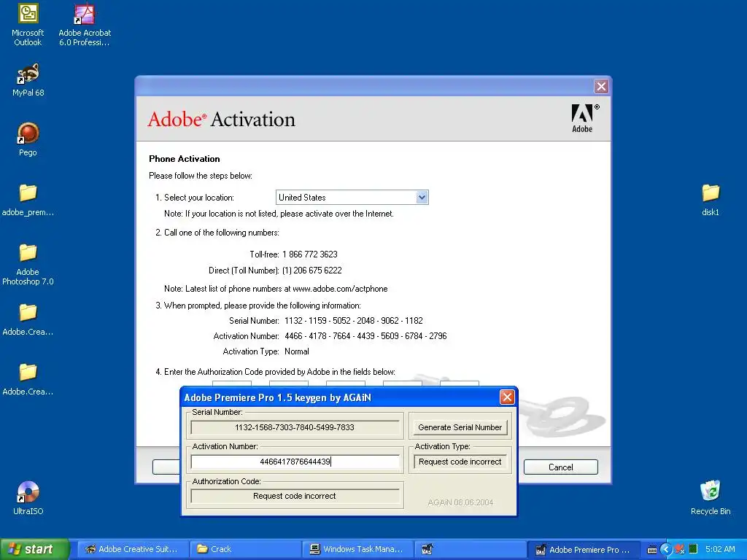Click the Adobe logo in the Activation header
The image size is (747, 560).
click(584, 118)
